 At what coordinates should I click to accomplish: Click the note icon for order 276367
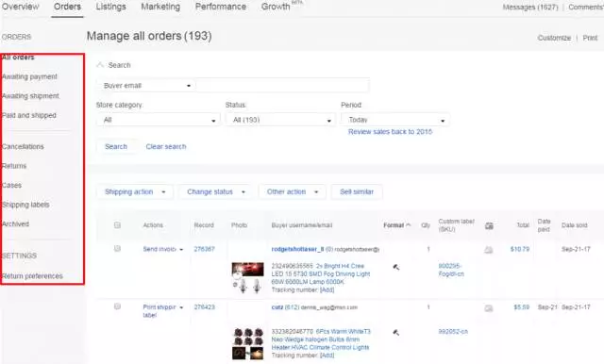(x=489, y=250)
